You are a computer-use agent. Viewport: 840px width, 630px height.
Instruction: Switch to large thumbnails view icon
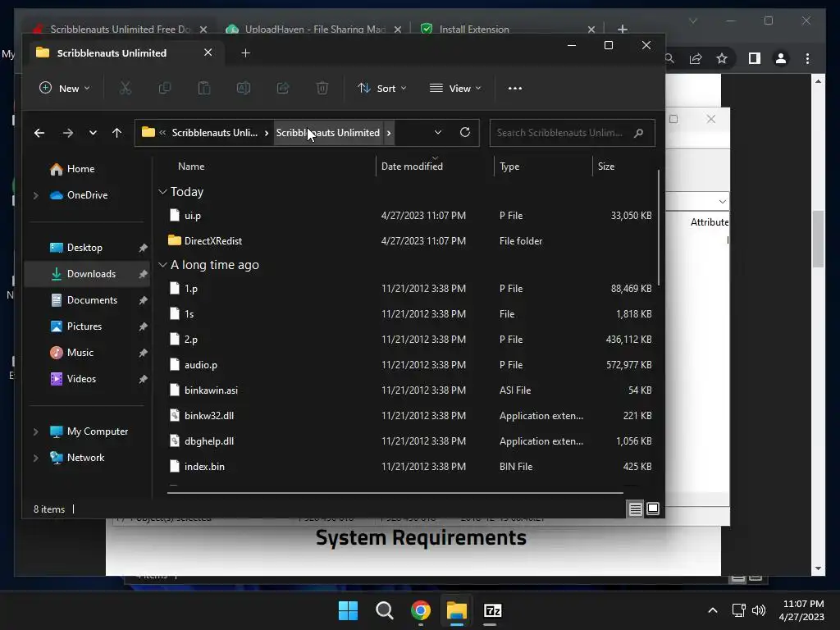coord(652,509)
